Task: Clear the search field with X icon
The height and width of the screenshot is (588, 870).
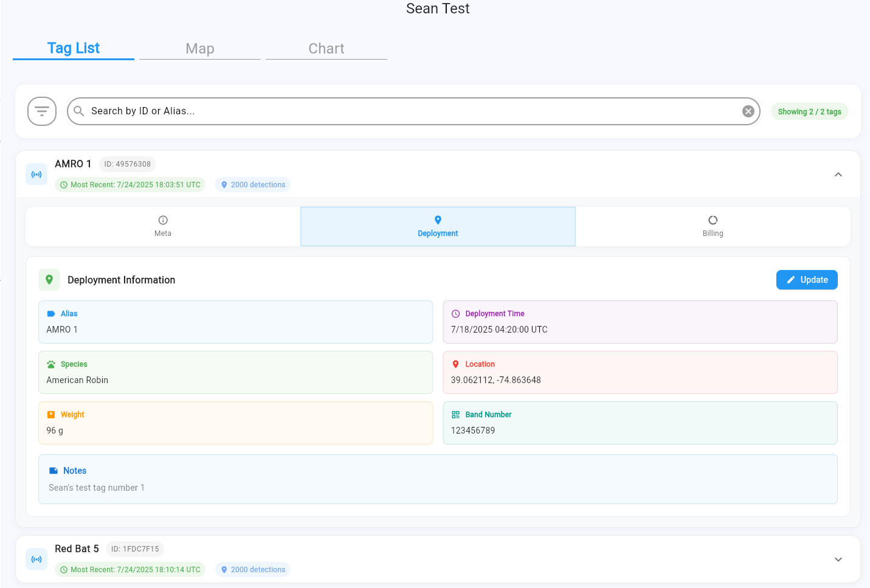Action: 748,111
